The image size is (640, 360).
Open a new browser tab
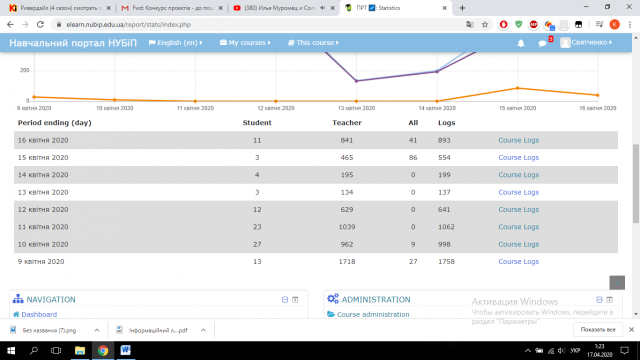462,8
